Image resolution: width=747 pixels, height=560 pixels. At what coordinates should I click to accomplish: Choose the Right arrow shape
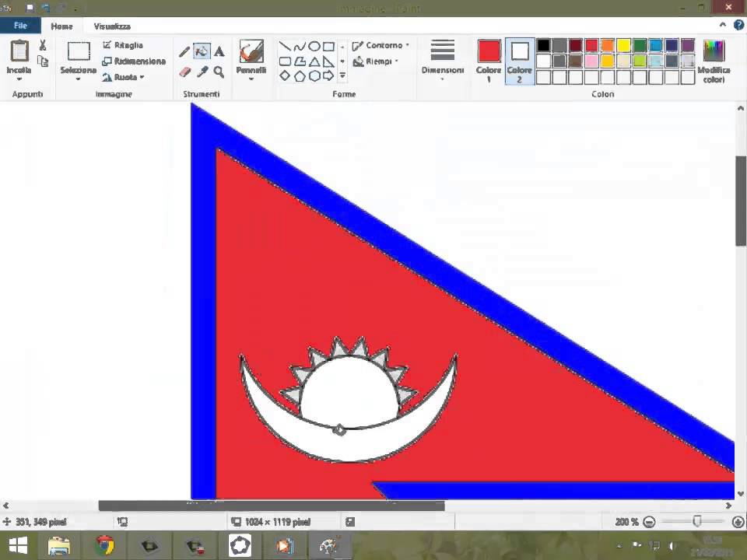pos(328,75)
